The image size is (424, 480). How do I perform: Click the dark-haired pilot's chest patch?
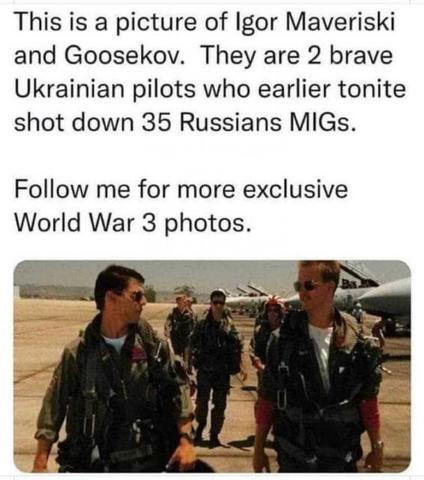pos(138,353)
